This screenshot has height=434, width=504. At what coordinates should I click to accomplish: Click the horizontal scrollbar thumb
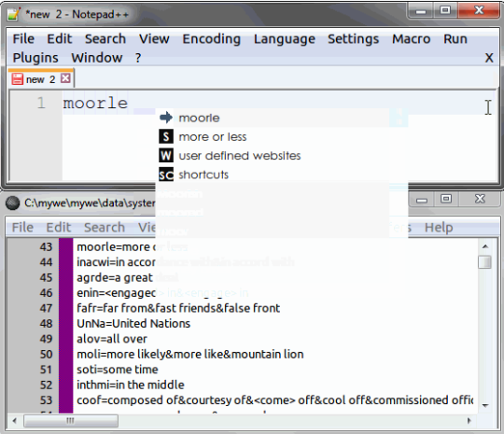tap(71, 421)
